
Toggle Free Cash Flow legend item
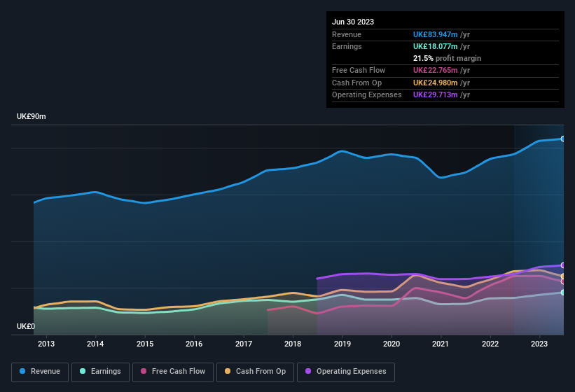point(173,372)
